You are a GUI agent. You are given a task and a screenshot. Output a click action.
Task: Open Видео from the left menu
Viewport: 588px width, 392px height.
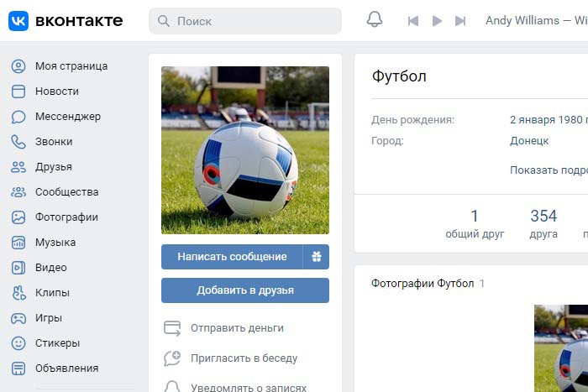51,268
